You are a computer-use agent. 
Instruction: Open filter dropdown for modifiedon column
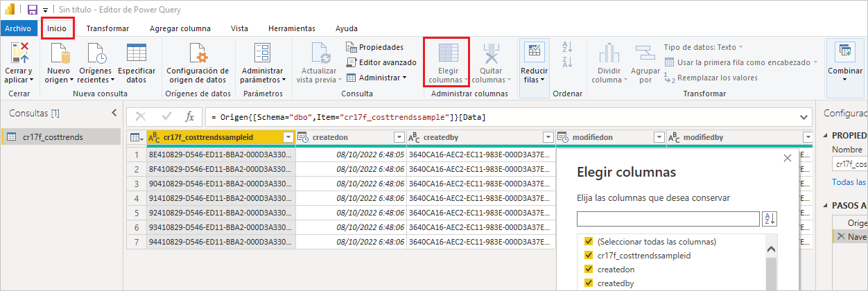pos(659,137)
